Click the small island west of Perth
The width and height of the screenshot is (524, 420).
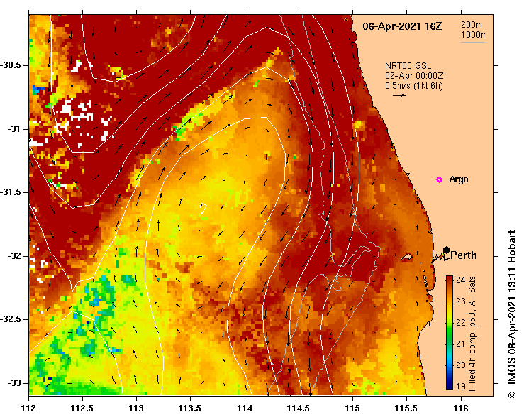point(407,257)
